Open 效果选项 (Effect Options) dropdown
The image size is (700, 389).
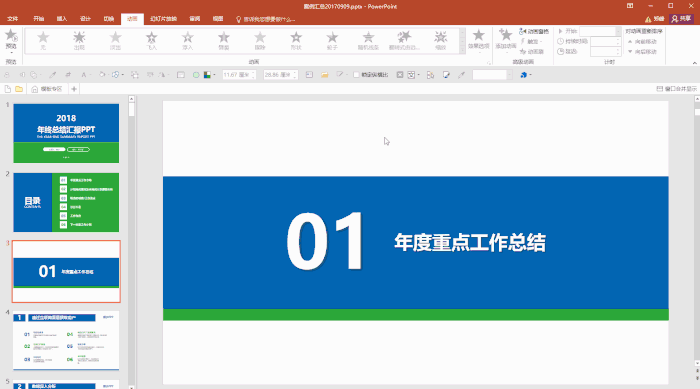pos(479,40)
